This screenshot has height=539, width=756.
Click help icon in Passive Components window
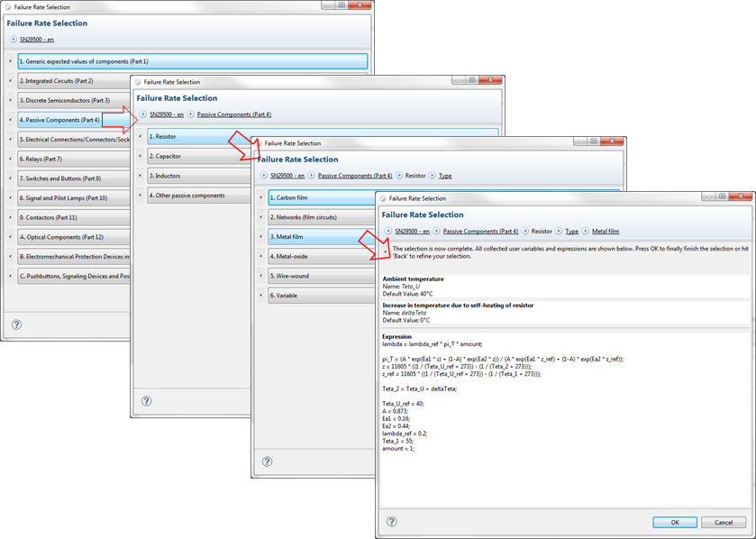(x=147, y=401)
